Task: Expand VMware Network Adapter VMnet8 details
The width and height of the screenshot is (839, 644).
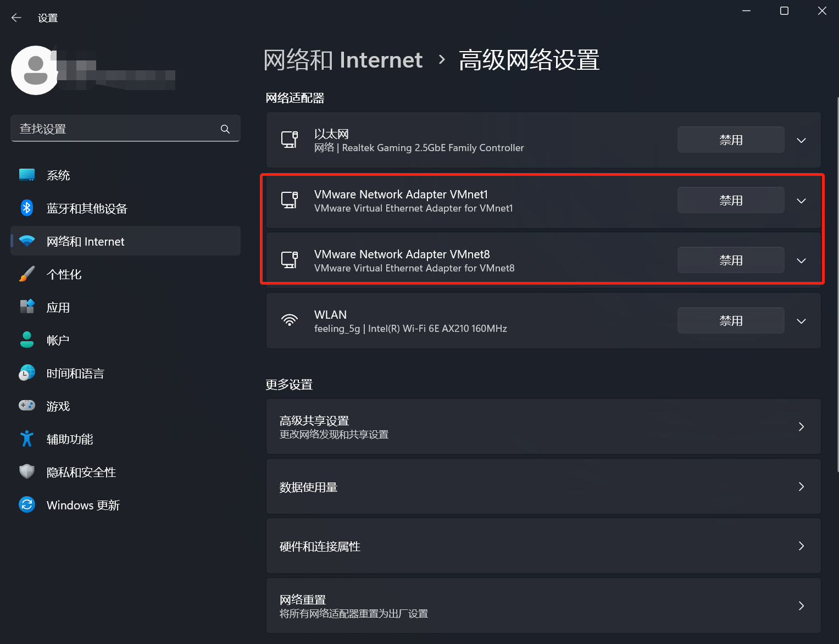Action: point(802,260)
